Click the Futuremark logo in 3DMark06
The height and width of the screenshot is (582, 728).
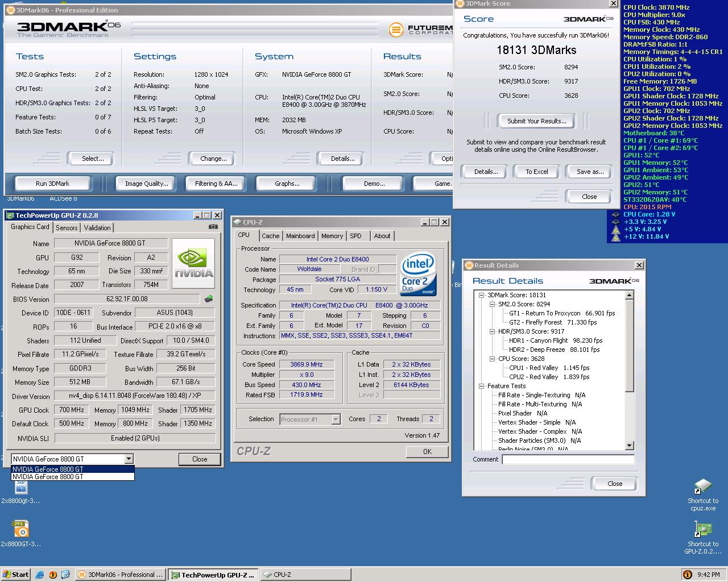(421, 30)
